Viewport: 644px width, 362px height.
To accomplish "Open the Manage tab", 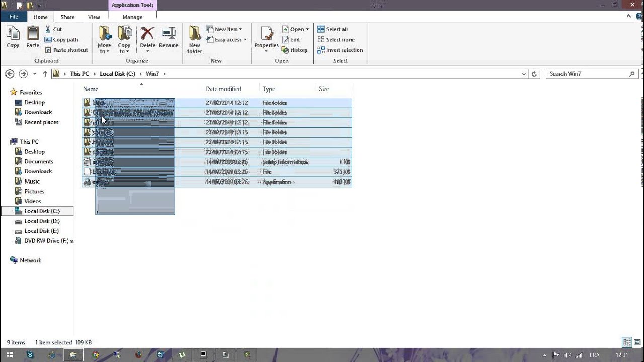I will (132, 17).
